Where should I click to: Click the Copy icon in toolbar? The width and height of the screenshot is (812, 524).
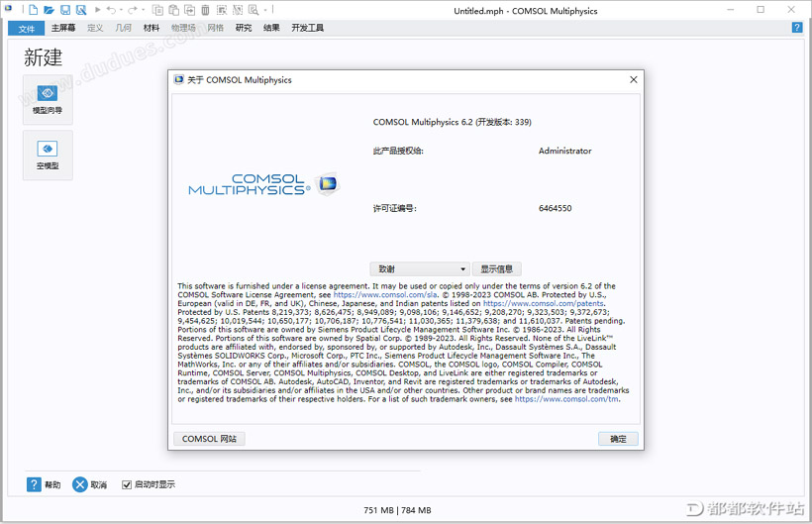click(x=158, y=10)
